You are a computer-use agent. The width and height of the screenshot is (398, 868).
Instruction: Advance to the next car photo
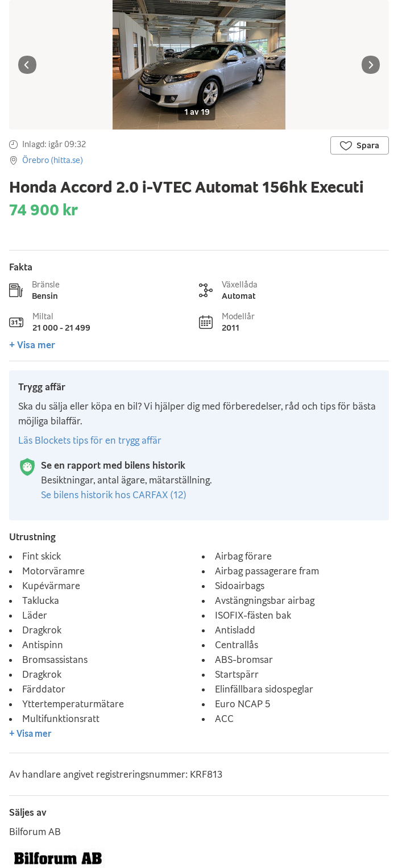tap(371, 65)
